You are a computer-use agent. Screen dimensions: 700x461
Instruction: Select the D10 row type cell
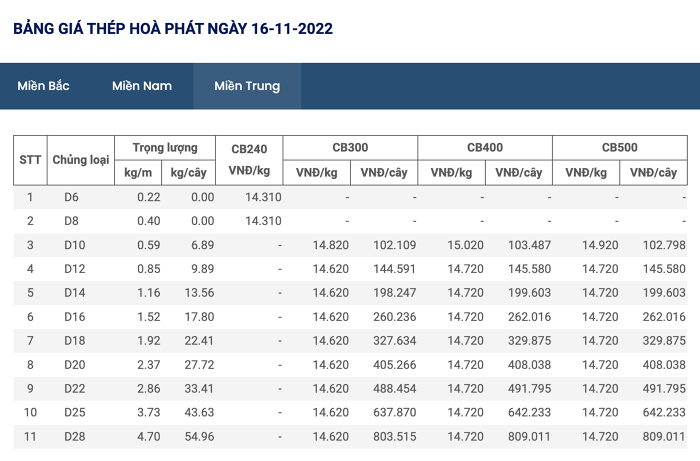click(x=75, y=245)
